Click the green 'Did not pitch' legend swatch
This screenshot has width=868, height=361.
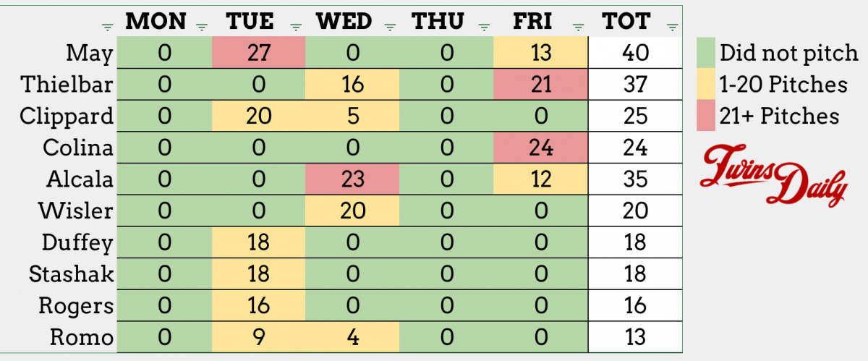pyautogui.click(x=705, y=53)
